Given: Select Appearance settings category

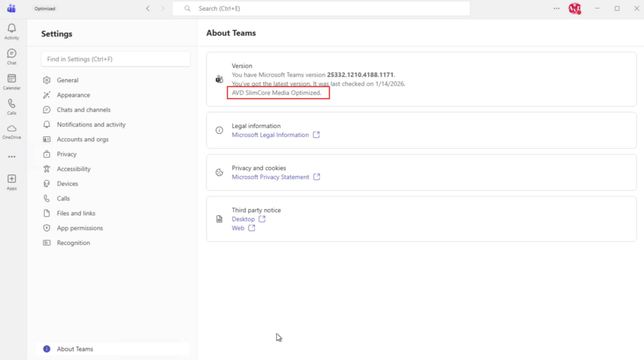Looking at the screenshot, I should (73, 95).
